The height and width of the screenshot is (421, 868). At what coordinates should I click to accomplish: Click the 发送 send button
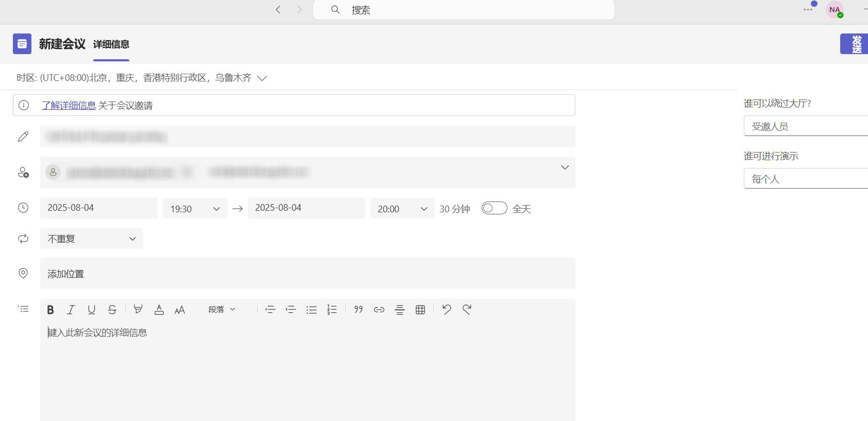click(x=854, y=44)
